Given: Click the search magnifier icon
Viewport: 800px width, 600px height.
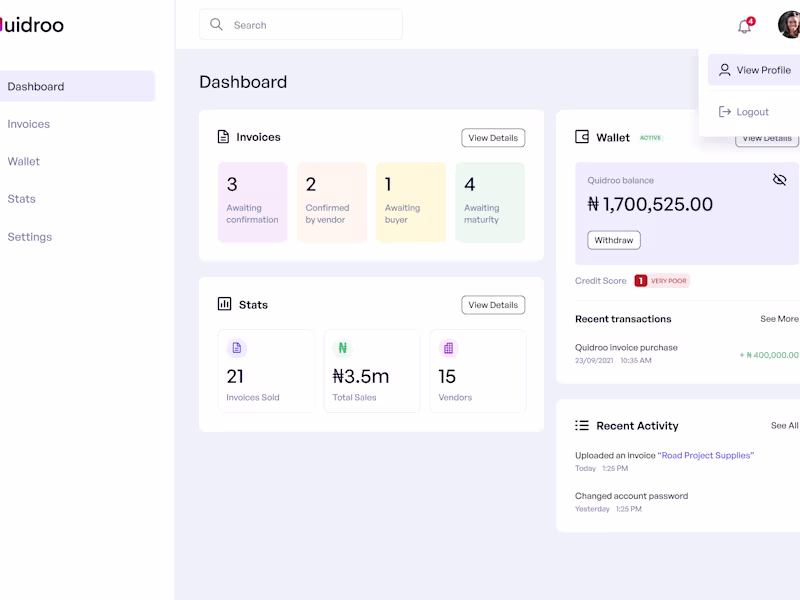Looking at the screenshot, I should [217, 25].
